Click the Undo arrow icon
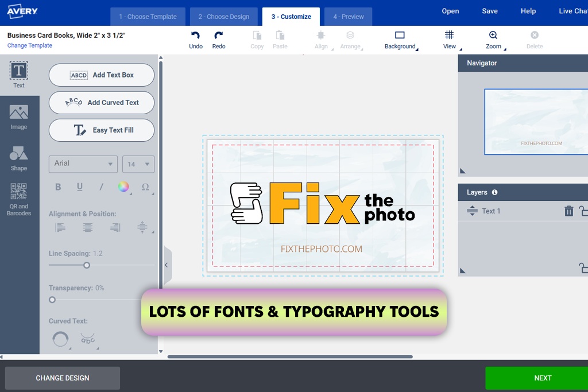This screenshot has width=588, height=392. 195,36
